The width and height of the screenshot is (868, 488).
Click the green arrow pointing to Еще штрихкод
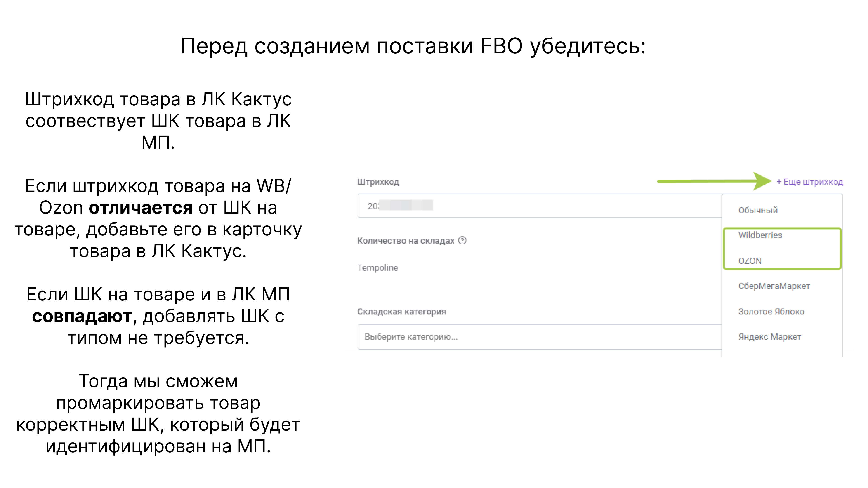pos(714,181)
